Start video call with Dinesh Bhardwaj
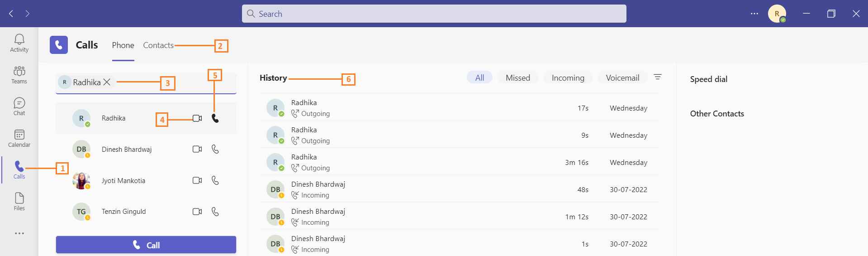 [197, 149]
